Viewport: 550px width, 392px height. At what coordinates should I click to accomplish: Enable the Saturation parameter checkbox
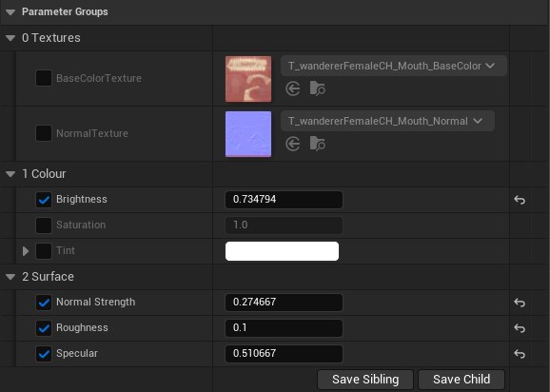(44, 225)
